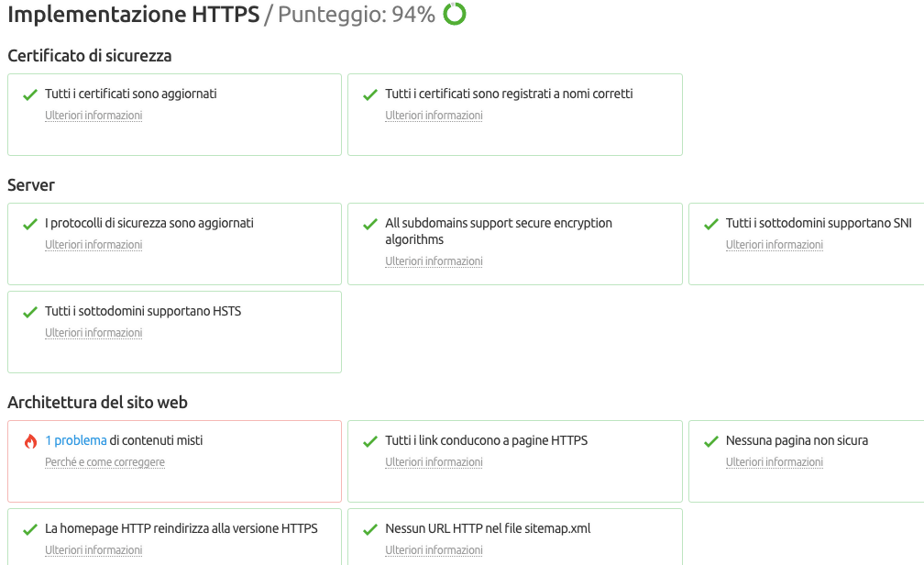Click the checkmark for sottodomini supportano SNI
The image size is (924, 565).
(709, 223)
